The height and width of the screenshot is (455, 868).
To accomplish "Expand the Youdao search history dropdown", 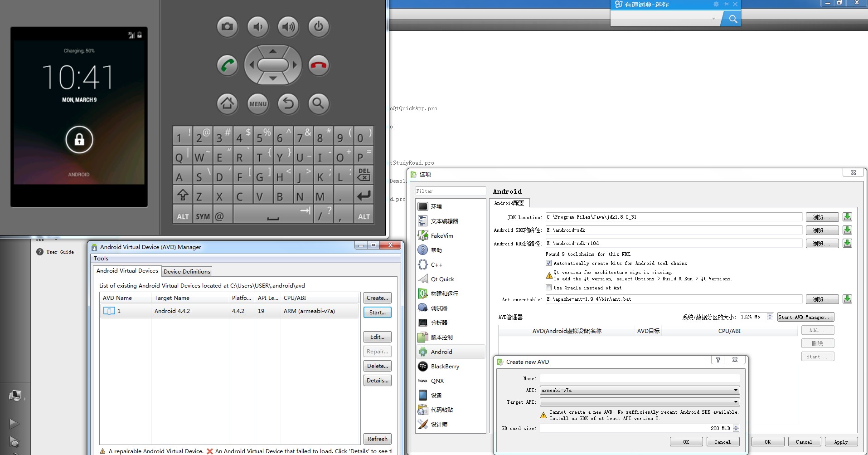I will 713,19.
